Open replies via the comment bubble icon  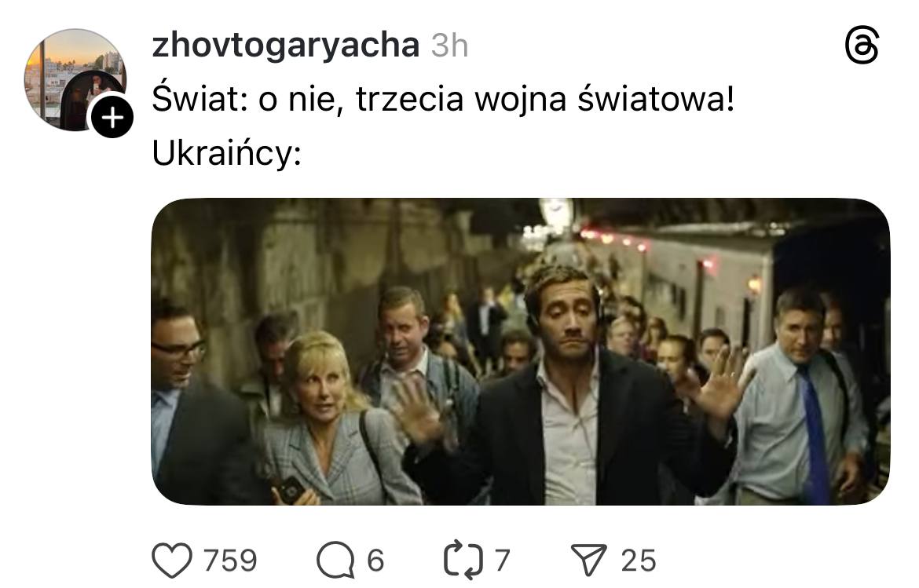coord(335,561)
